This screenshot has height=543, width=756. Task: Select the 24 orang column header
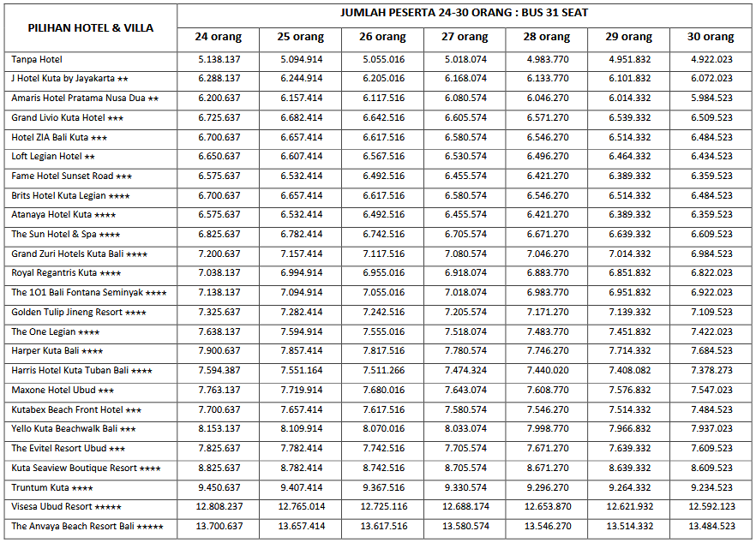(x=218, y=37)
